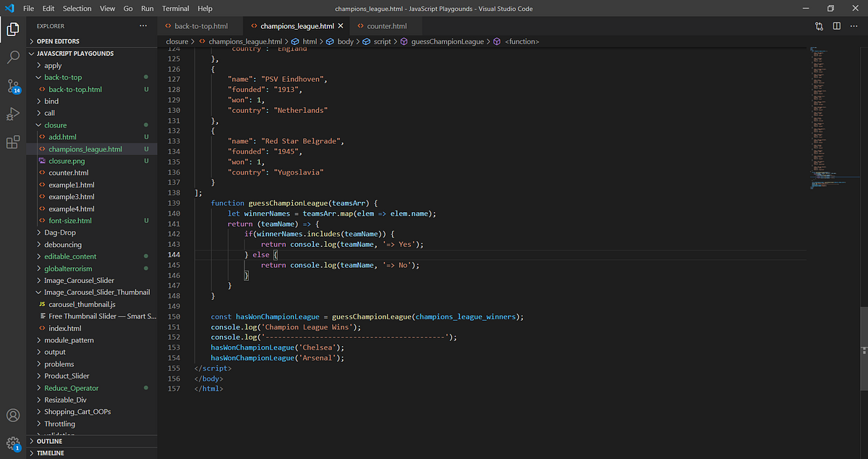The width and height of the screenshot is (868, 459).
Task: Open the OUTLINE section at the bottom
Action: [x=51, y=440]
